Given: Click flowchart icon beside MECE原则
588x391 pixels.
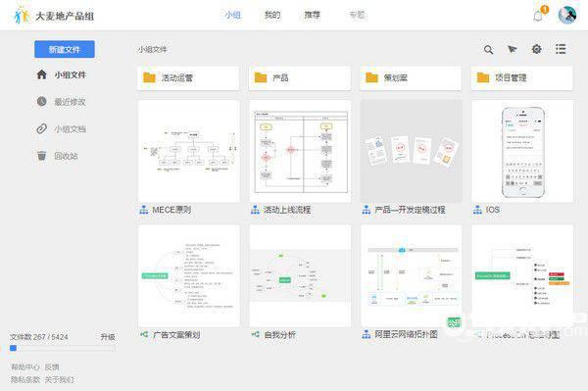Looking at the screenshot, I should coord(144,210).
